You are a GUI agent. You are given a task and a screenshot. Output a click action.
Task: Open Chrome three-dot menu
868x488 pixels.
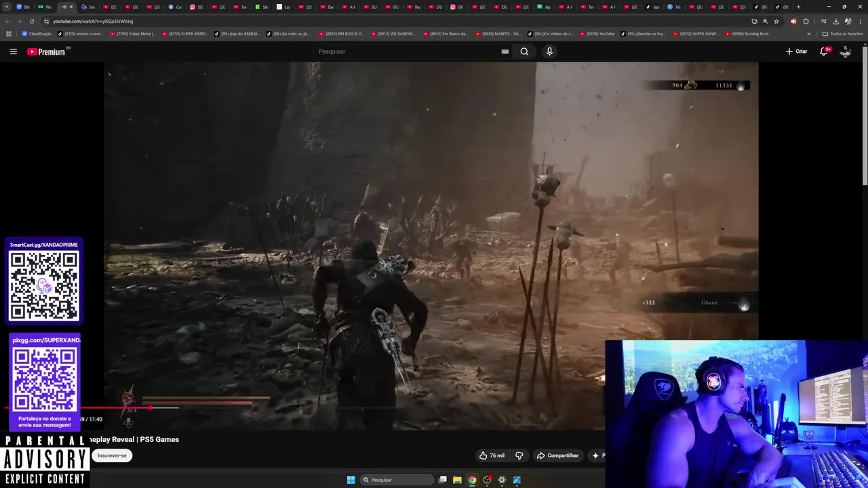coord(860,21)
